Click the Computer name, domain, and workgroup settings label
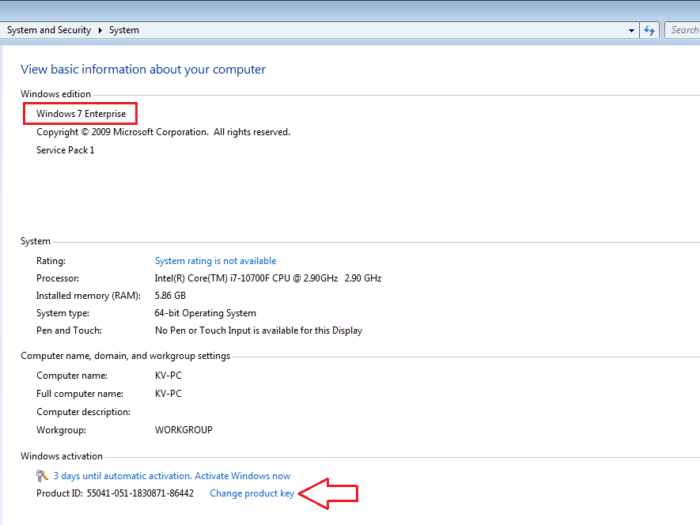The image size is (700, 525). click(x=125, y=356)
